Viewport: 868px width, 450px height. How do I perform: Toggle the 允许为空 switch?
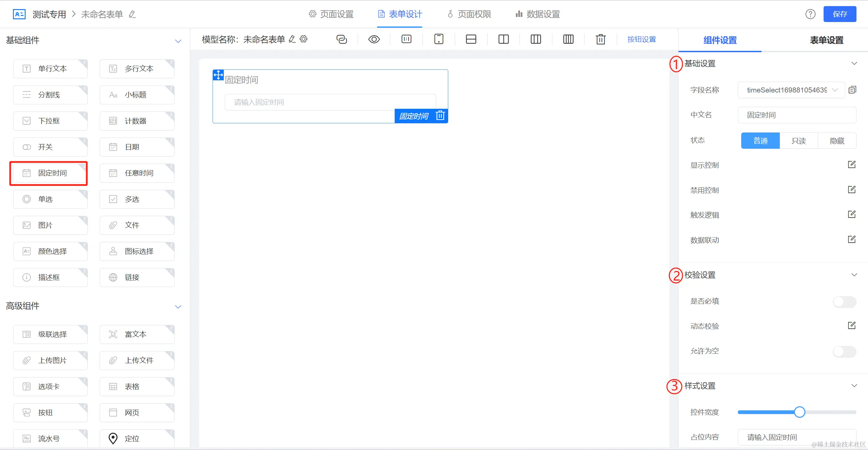click(844, 351)
